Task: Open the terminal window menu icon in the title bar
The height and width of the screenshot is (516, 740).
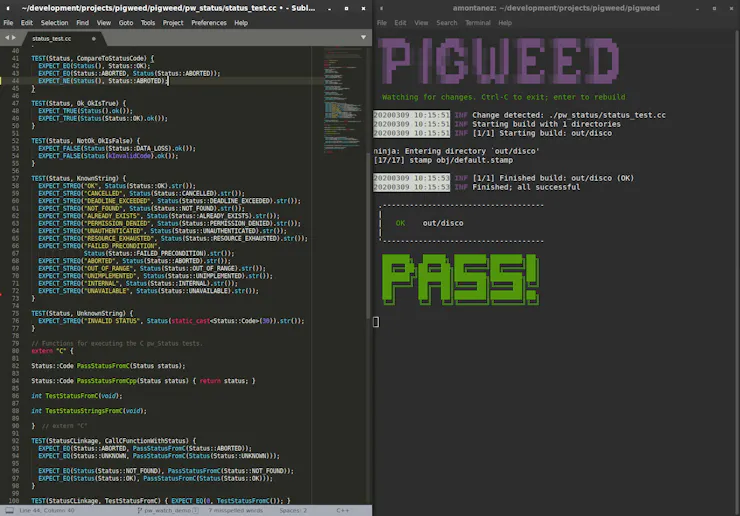Action: coord(381,8)
